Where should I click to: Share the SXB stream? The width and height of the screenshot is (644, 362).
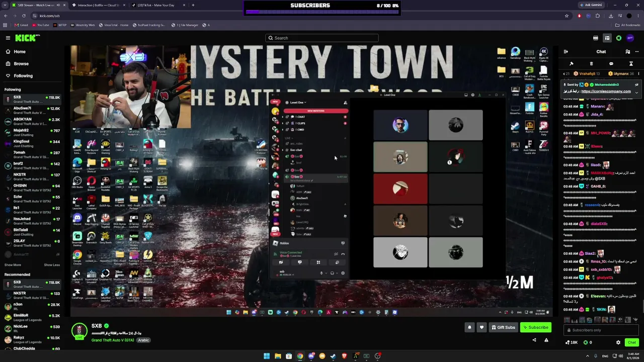pyautogui.click(x=534, y=340)
